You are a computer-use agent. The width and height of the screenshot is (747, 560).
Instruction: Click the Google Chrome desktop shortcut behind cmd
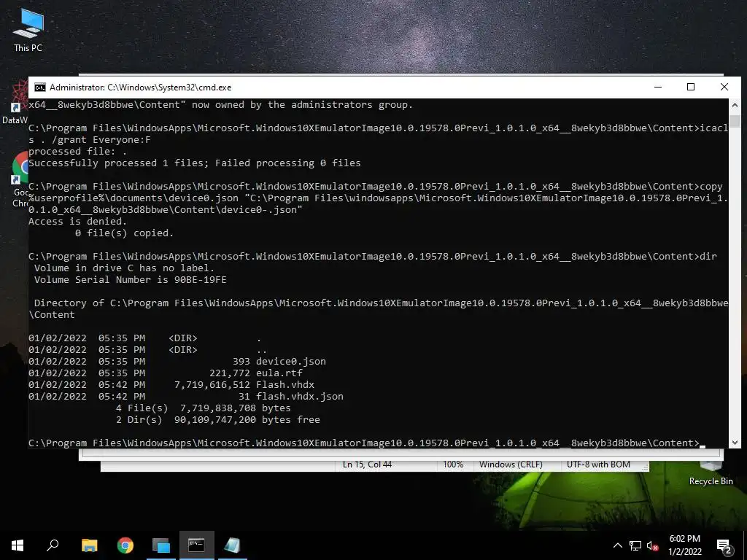[x=20, y=179]
